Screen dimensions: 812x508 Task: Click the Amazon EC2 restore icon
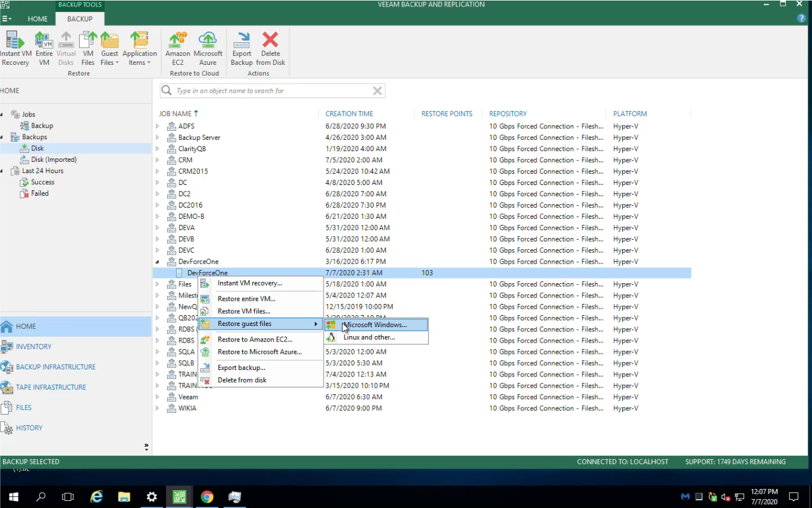[177, 48]
